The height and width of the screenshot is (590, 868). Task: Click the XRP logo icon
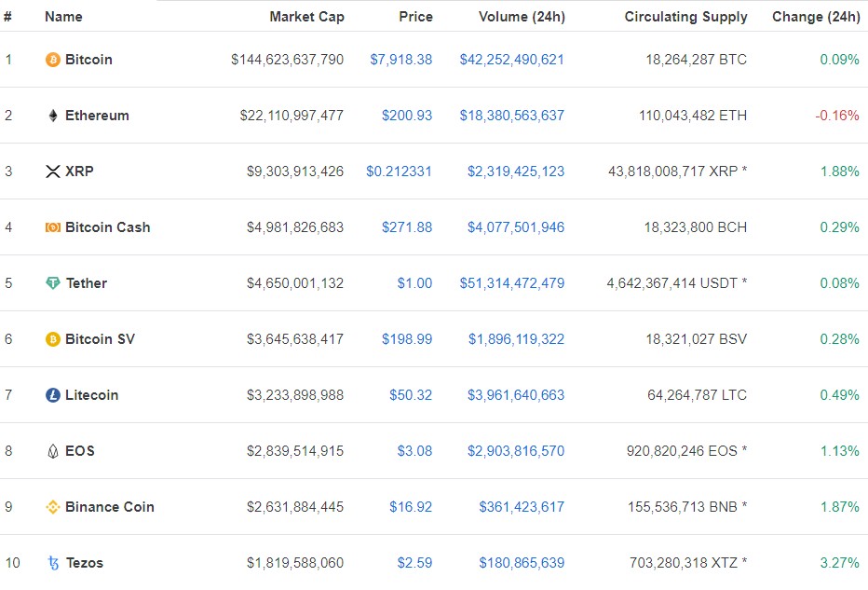[x=52, y=172]
